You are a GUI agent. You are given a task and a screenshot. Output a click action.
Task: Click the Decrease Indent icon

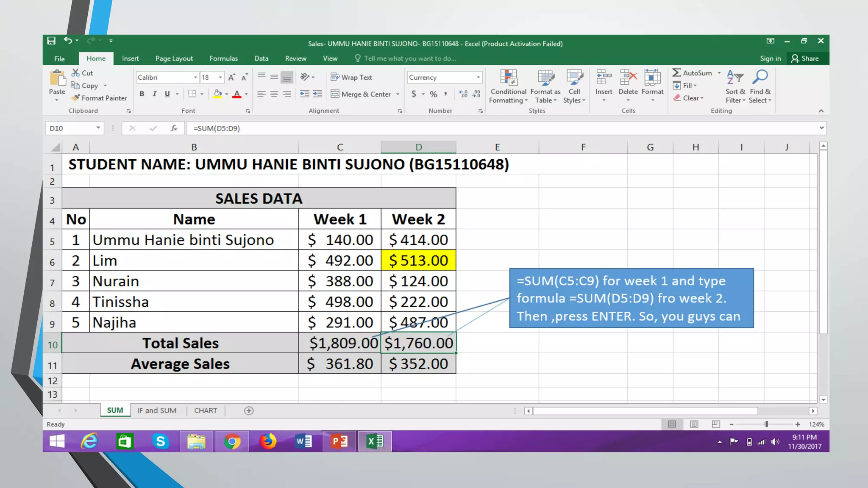point(304,94)
